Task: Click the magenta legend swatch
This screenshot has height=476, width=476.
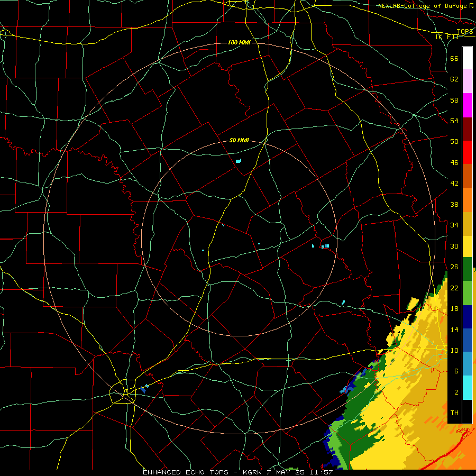Action: coord(467,105)
